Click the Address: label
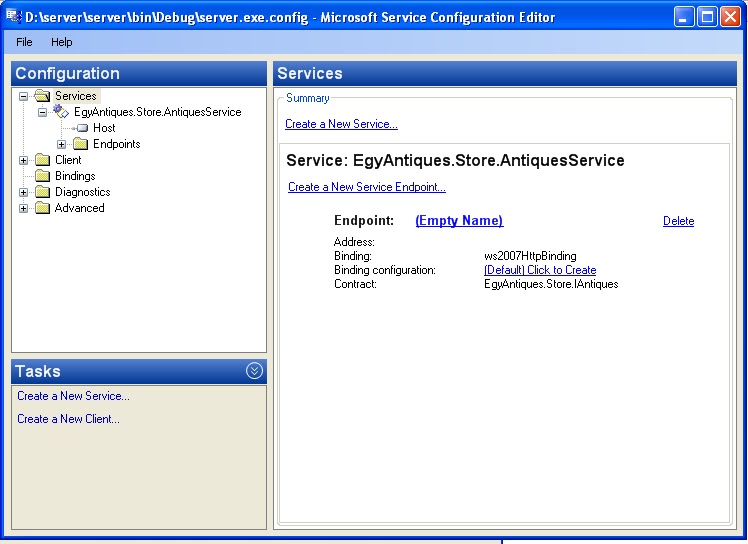 pos(354,242)
